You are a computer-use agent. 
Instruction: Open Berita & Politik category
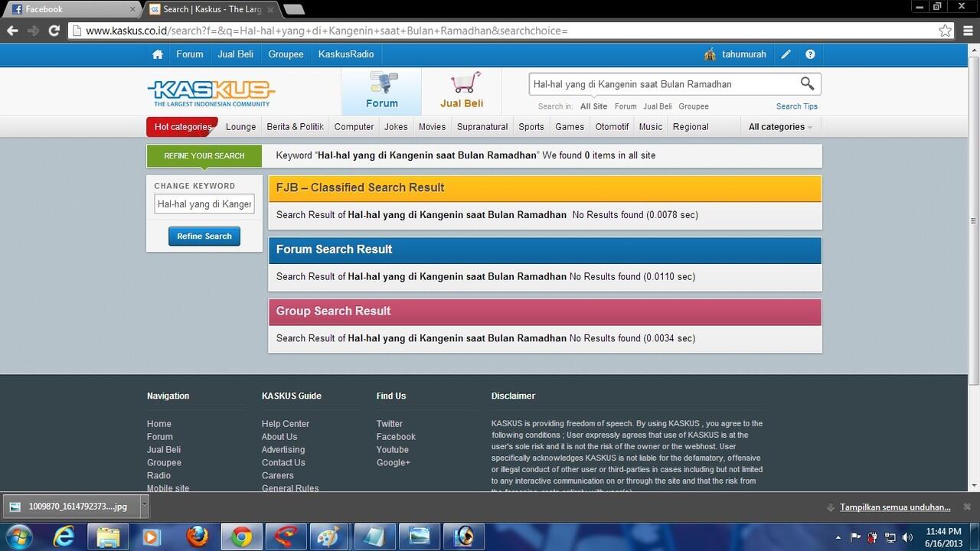pyautogui.click(x=296, y=127)
